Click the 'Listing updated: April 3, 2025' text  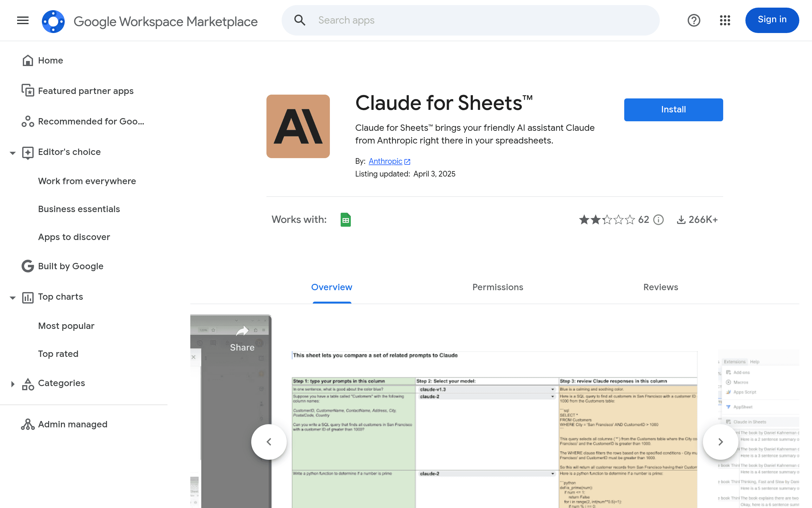[x=405, y=174]
